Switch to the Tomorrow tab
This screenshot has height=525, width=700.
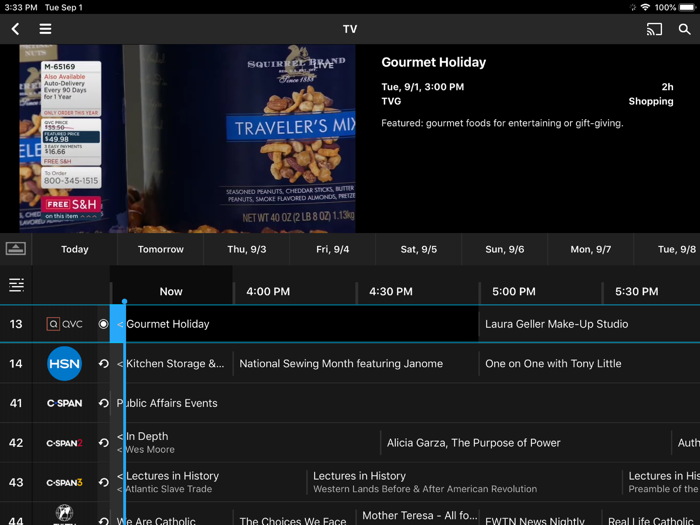[160, 249]
